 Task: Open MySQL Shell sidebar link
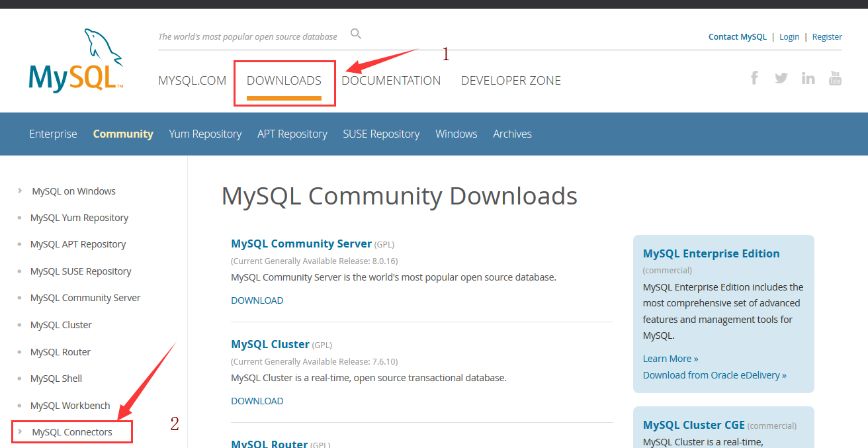point(56,379)
